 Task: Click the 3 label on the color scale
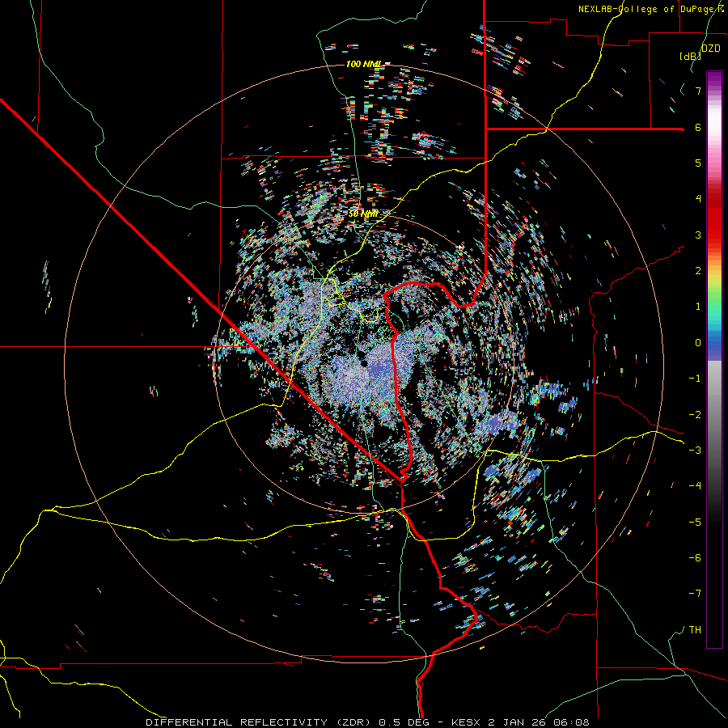pyautogui.click(x=698, y=235)
